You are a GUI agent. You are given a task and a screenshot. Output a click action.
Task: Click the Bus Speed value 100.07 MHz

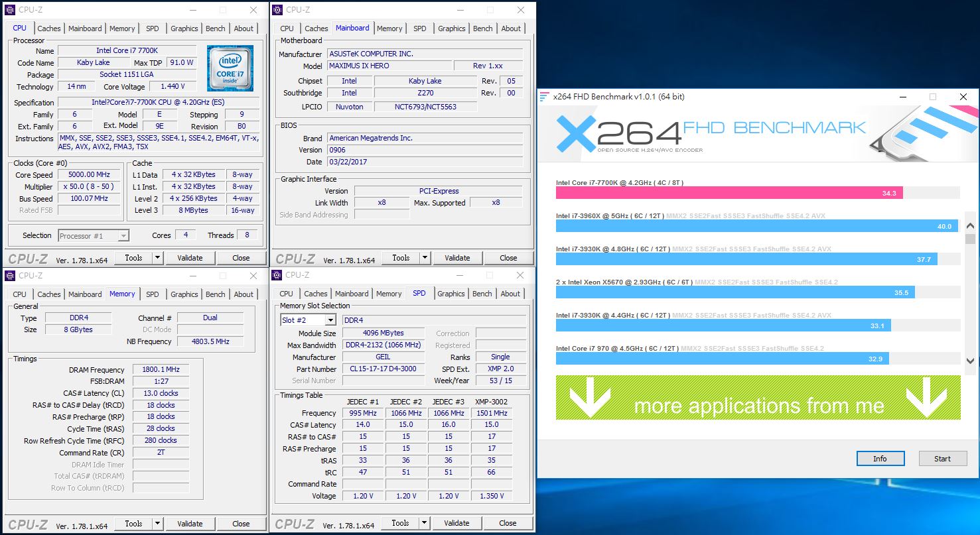(90, 199)
